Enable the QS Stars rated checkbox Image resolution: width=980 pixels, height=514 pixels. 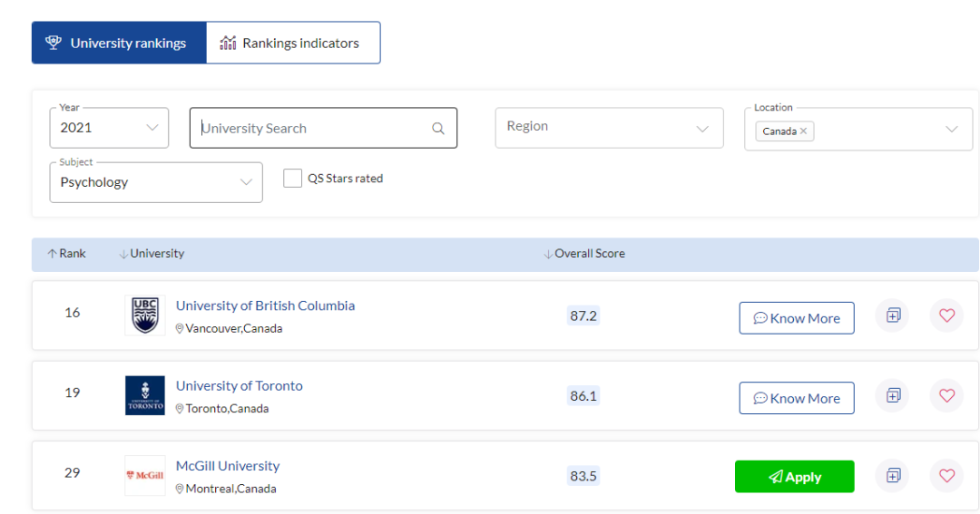click(292, 179)
